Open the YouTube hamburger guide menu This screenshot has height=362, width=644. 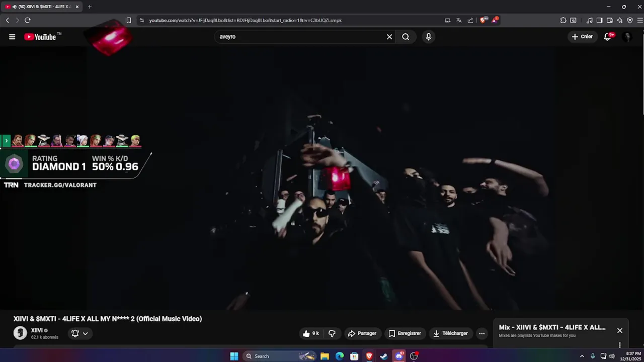click(12, 37)
